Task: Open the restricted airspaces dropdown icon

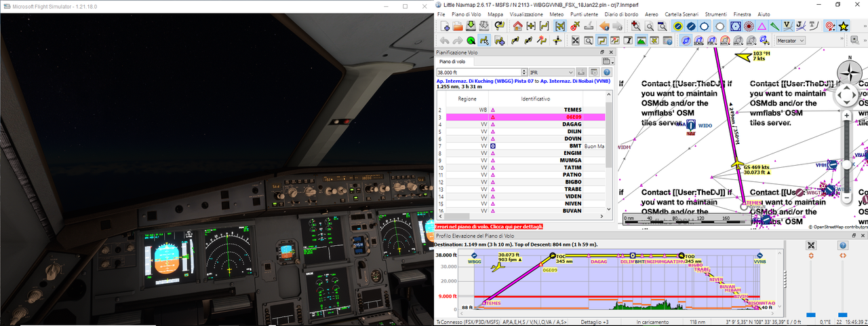Action: click(725, 40)
